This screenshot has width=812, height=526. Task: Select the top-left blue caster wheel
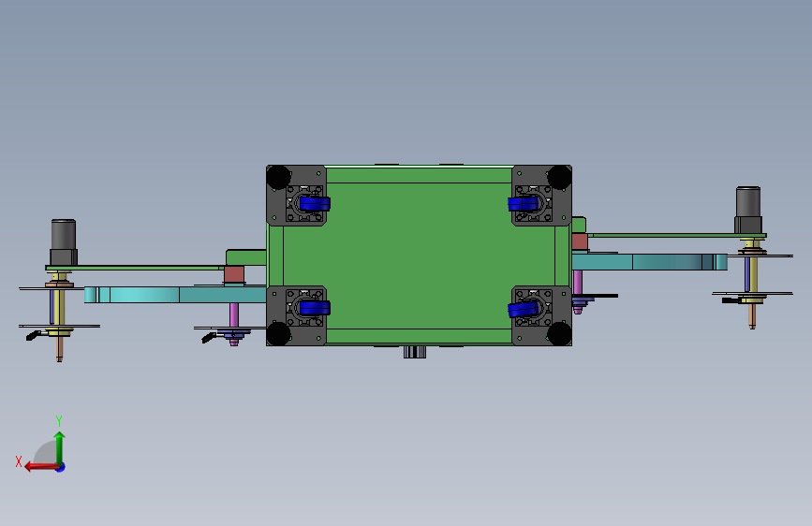[315, 204]
